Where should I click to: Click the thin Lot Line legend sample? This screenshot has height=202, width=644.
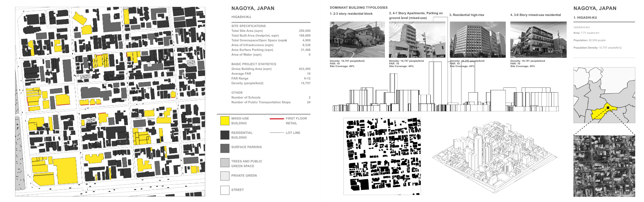[x=277, y=133]
